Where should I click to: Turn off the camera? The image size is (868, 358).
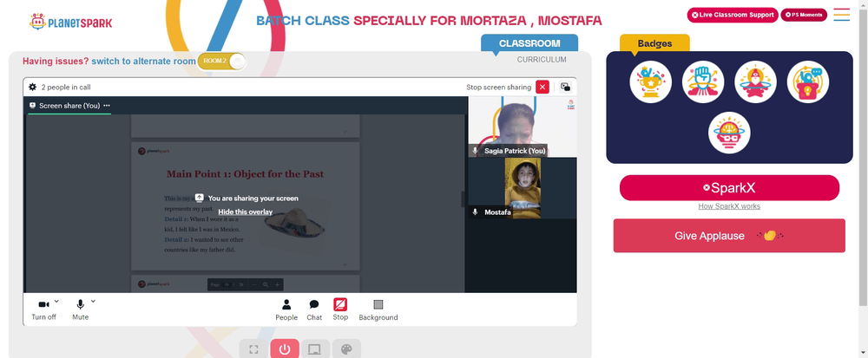pyautogui.click(x=43, y=310)
